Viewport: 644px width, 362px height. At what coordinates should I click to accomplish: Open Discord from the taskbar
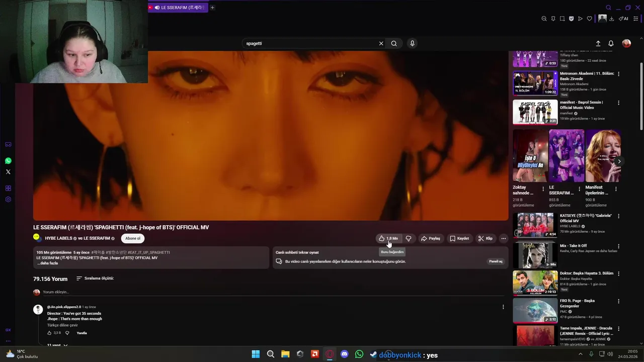(344, 354)
